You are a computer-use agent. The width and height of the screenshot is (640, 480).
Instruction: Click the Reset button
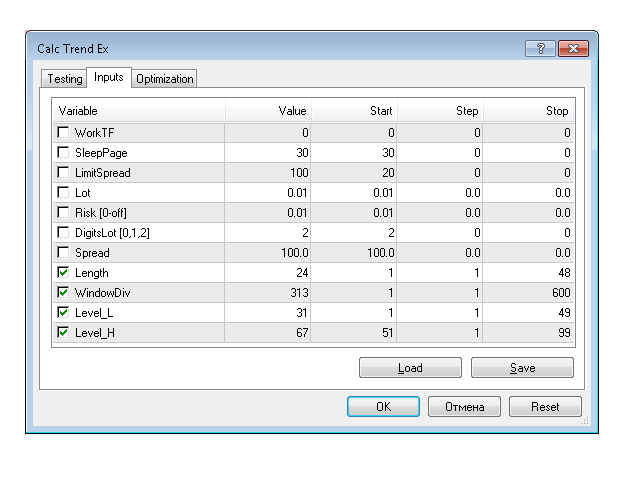545,407
